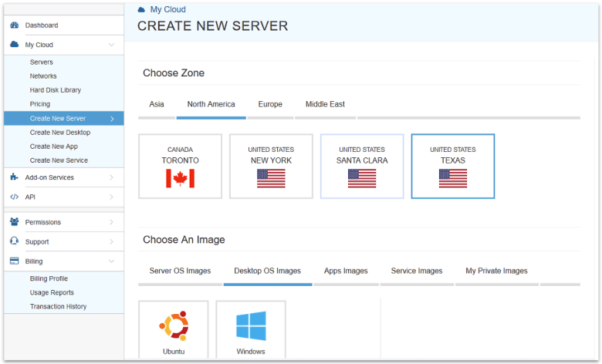Expand the API menu chevron
602x364 pixels.
(111, 197)
